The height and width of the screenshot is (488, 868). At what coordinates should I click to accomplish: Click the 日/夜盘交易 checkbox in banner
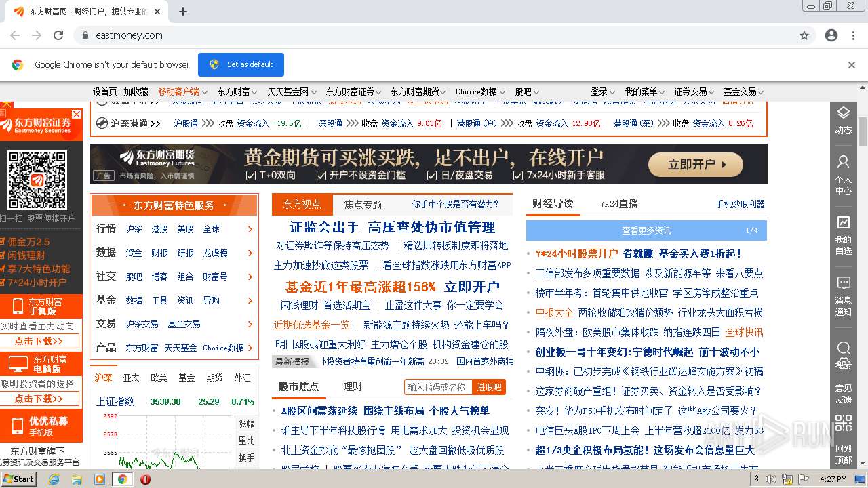pyautogui.click(x=432, y=175)
